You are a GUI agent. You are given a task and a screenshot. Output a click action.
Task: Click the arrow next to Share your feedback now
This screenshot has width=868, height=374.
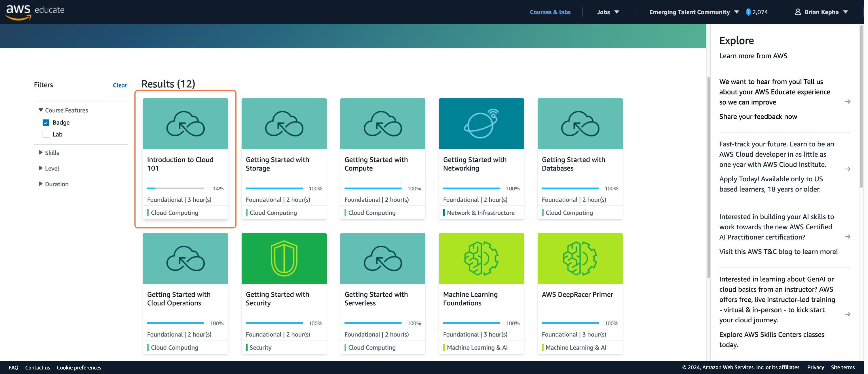(x=848, y=102)
